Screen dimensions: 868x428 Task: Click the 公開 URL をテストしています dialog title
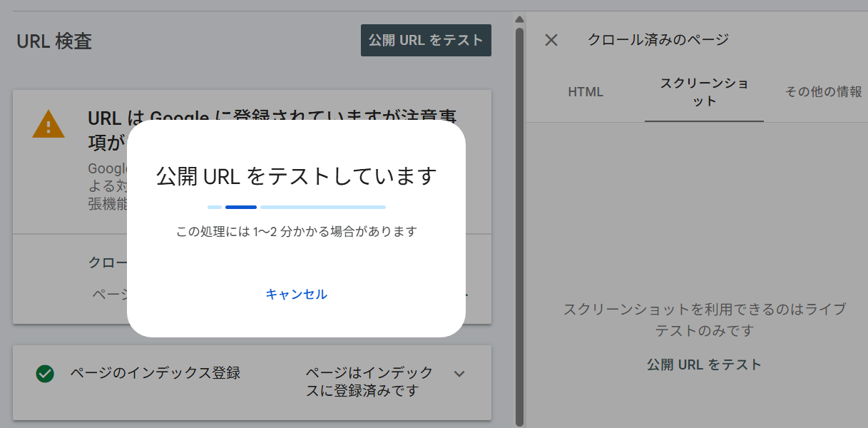click(296, 176)
